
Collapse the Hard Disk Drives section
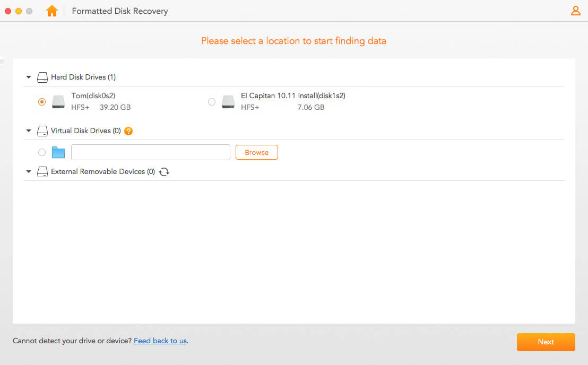pyautogui.click(x=29, y=77)
